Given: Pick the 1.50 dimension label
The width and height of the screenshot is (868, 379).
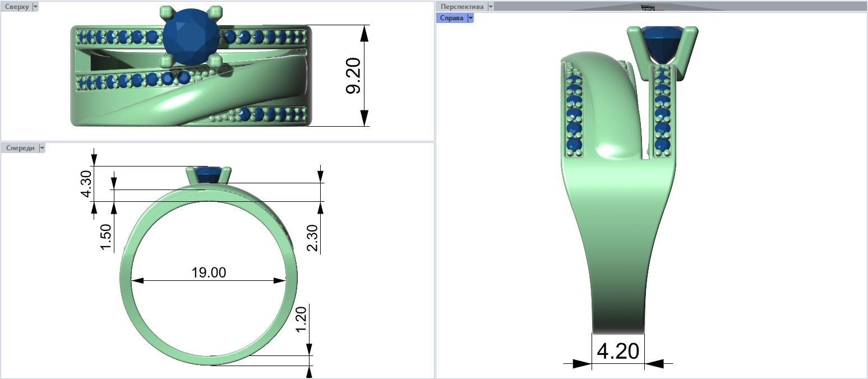Looking at the screenshot, I should pyautogui.click(x=107, y=237).
